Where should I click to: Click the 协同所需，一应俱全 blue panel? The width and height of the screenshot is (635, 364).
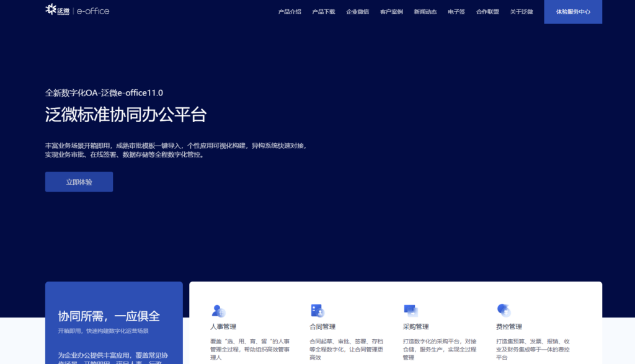click(x=113, y=322)
